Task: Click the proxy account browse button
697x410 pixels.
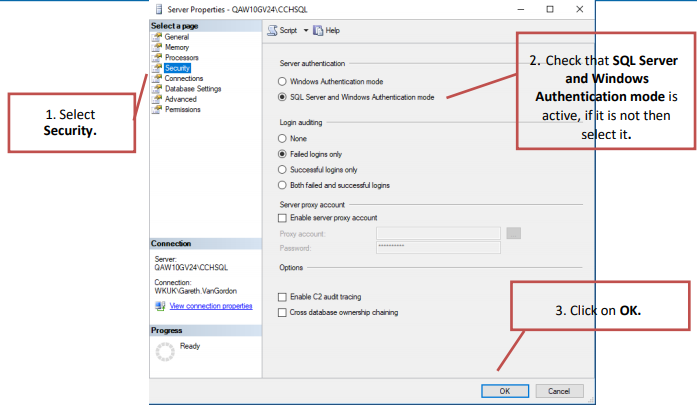Action: [x=513, y=233]
